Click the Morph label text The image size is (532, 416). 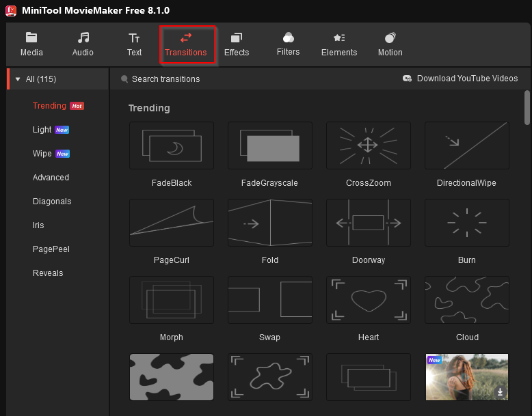(x=172, y=337)
